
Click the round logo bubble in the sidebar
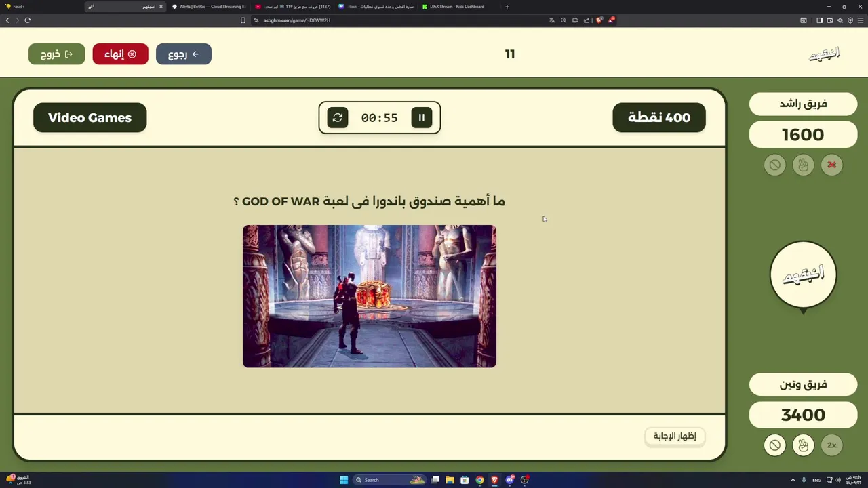(x=804, y=274)
